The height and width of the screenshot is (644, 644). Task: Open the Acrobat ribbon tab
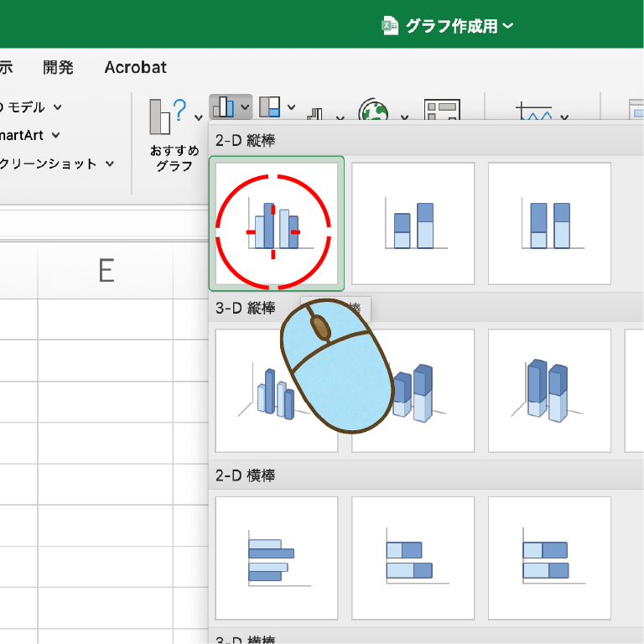(x=136, y=67)
